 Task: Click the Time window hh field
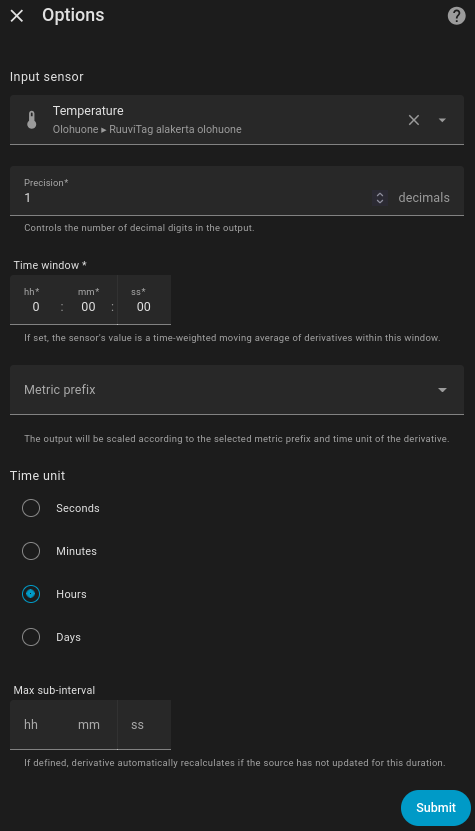tap(36, 300)
